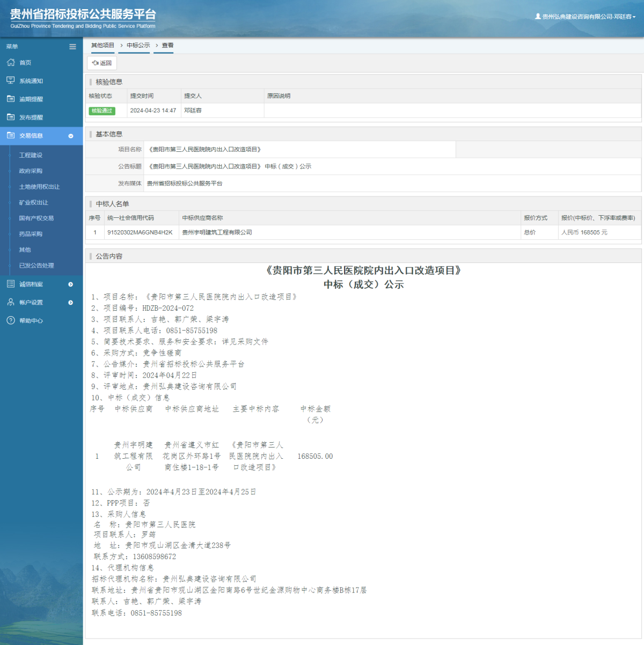This screenshot has height=645, width=644.
Task: Click the 采购方式:竞争性磋商 line
Action: [136, 353]
